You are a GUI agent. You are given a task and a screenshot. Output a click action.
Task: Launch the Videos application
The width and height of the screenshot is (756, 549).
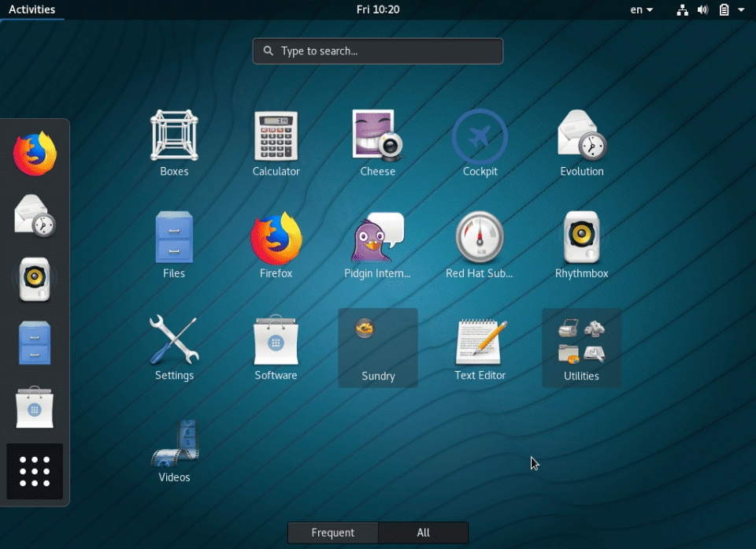coord(174,450)
